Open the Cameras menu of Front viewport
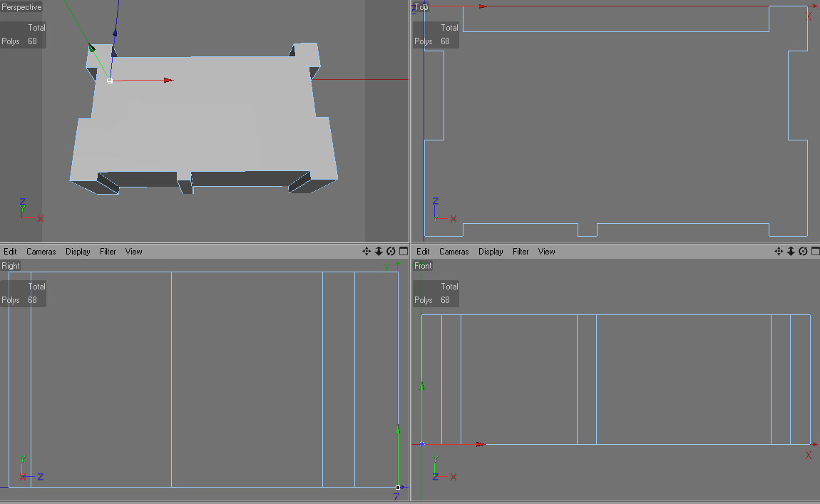 [454, 252]
